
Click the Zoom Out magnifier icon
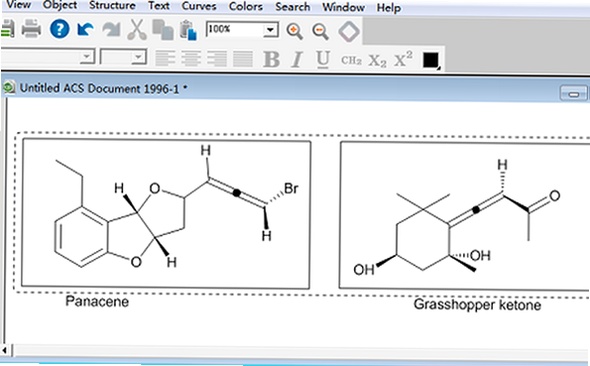[x=320, y=31]
